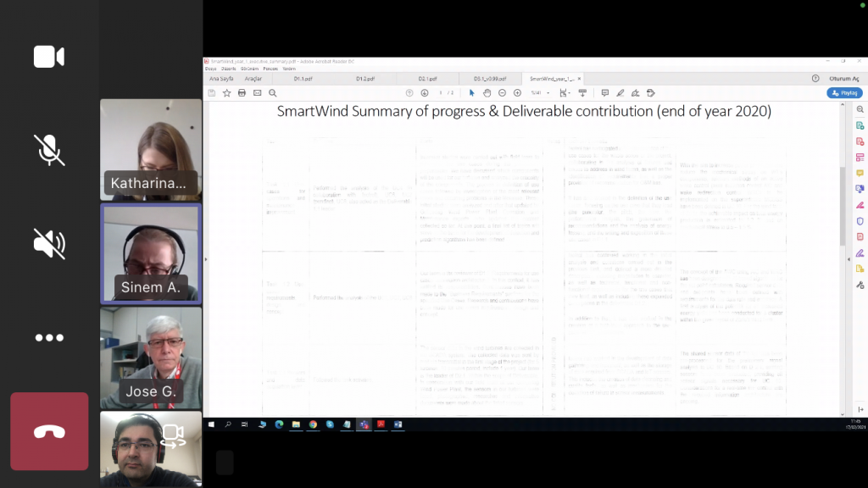Image resolution: width=868 pixels, height=488 pixels.
Task: Unmute the microphone in the call
Action: click(49, 149)
